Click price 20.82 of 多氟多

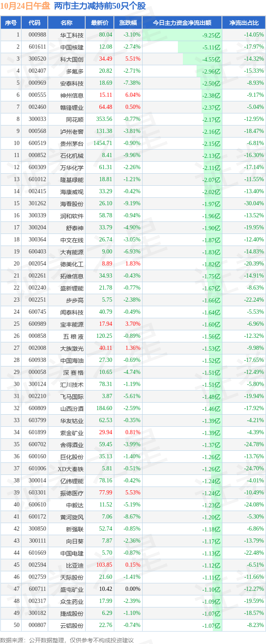(x=106, y=71)
